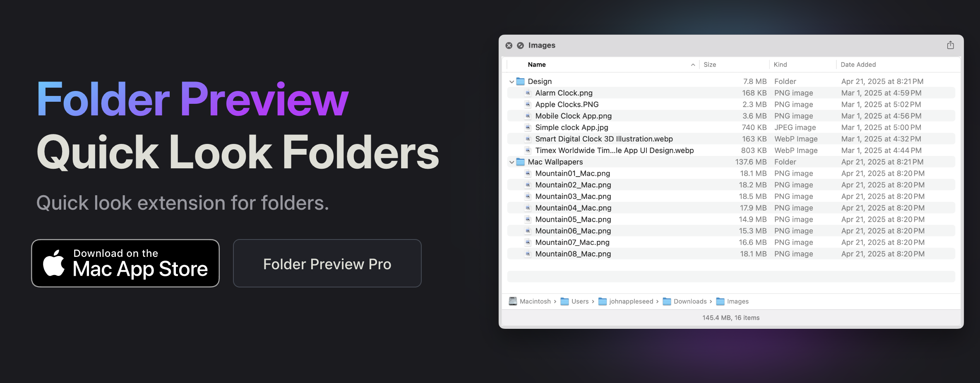Viewport: 980px width, 383px height.
Task: Click the Mountain01_Mac.png file icon
Action: point(528,174)
